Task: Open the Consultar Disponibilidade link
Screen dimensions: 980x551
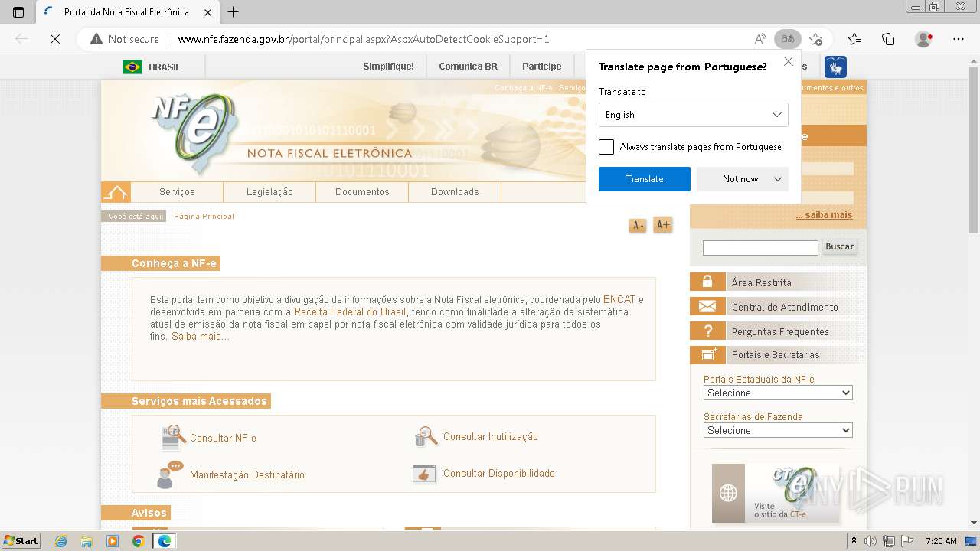Action: (499, 474)
